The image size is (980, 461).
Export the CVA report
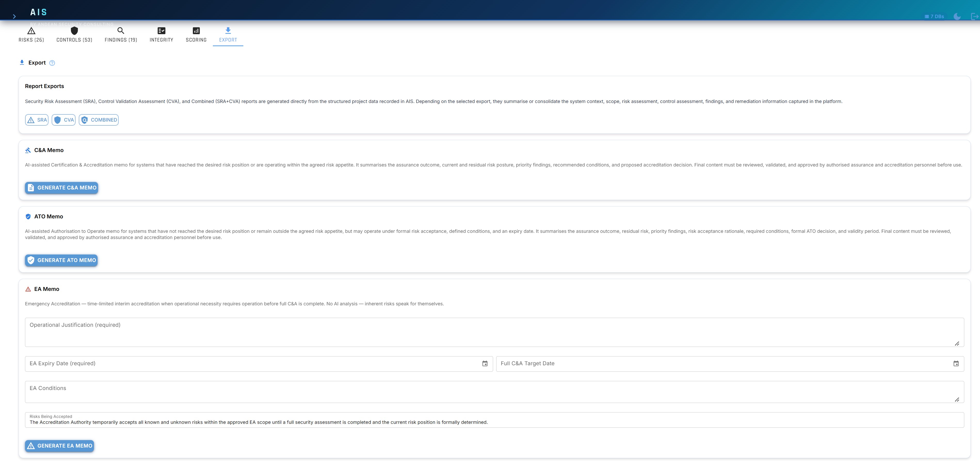pos(63,120)
